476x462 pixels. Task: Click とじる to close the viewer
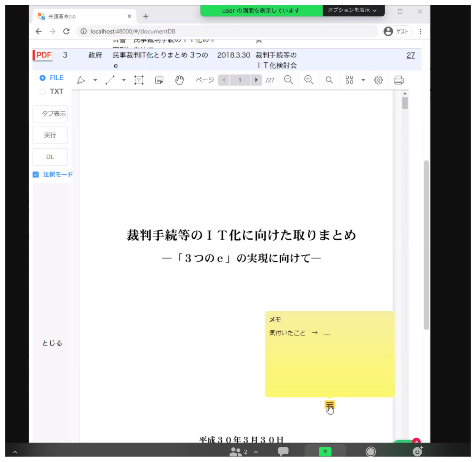pyautogui.click(x=52, y=343)
